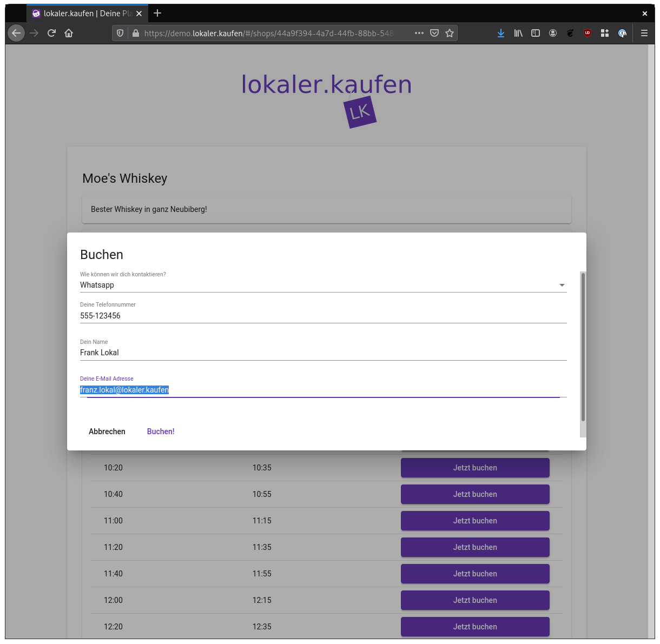The width and height of the screenshot is (660, 644).
Task: Click Jetzt buchen for 10:40 slot
Action: point(475,494)
